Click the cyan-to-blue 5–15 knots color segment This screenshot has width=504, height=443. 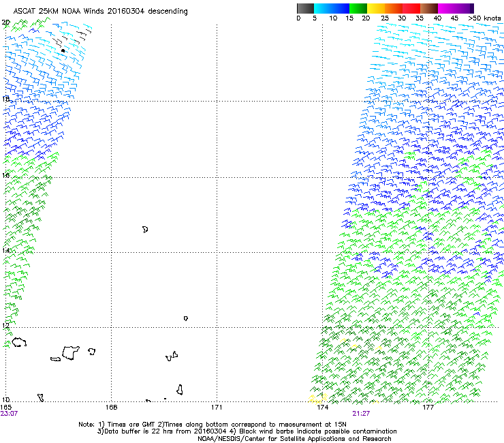click(x=332, y=8)
